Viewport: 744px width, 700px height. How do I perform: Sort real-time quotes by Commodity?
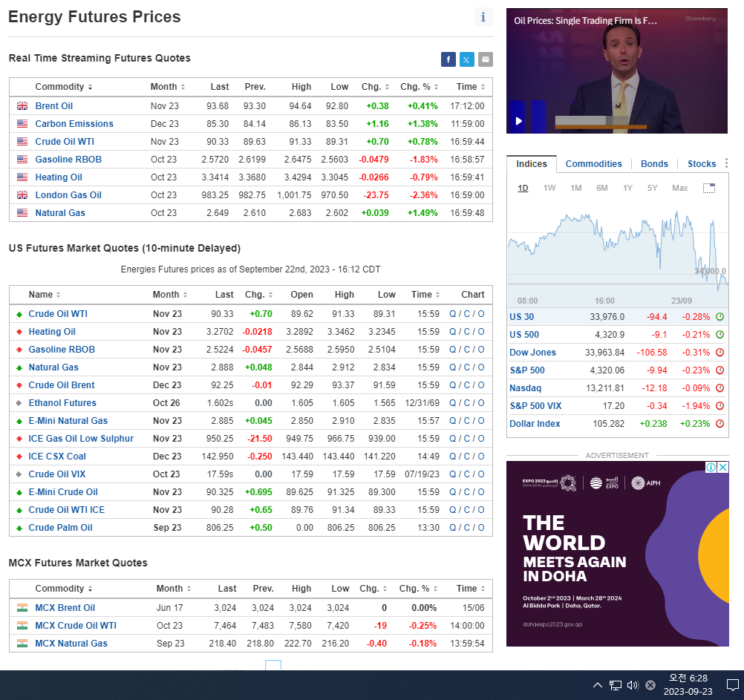(x=64, y=87)
